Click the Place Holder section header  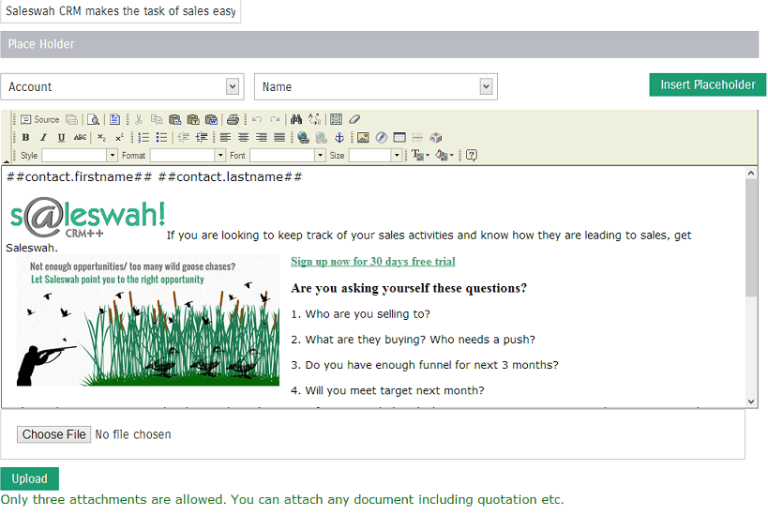pyautogui.click(x=380, y=45)
